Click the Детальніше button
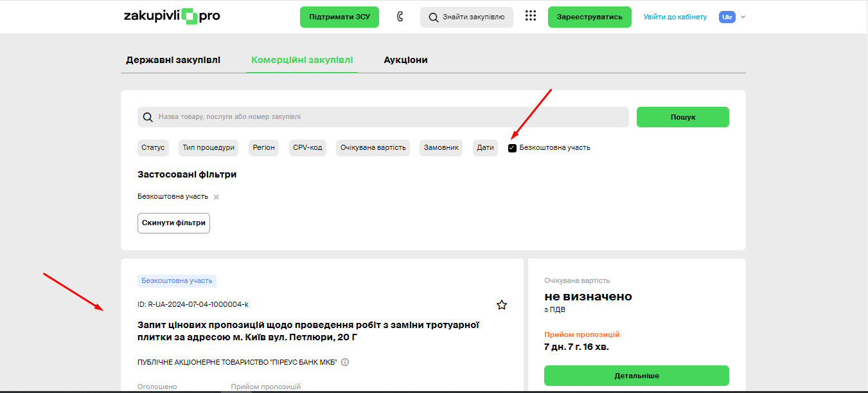868x393 pixels. point(636,376)
